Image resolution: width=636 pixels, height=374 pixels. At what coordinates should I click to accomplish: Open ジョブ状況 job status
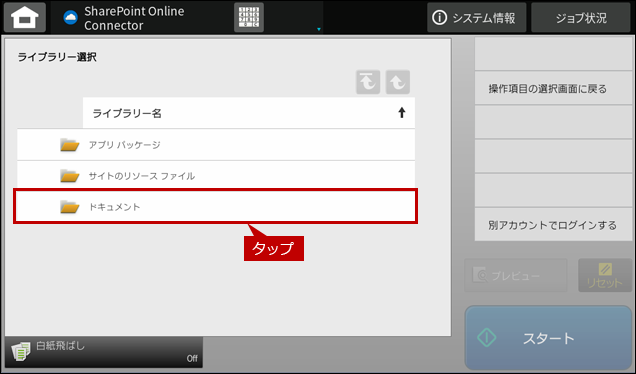click(581, 17)
